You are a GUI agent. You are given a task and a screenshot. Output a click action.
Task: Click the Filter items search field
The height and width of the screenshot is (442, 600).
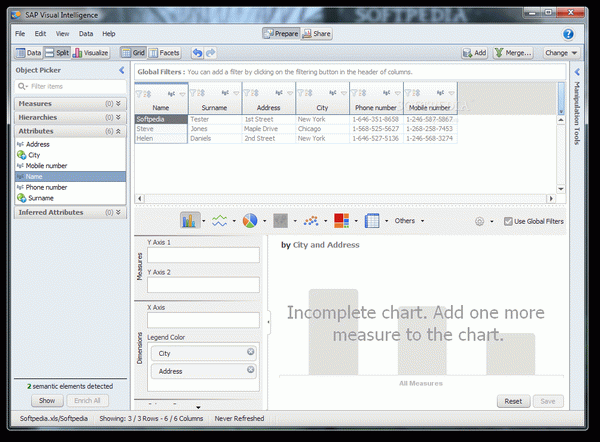[x=70, y=86]
